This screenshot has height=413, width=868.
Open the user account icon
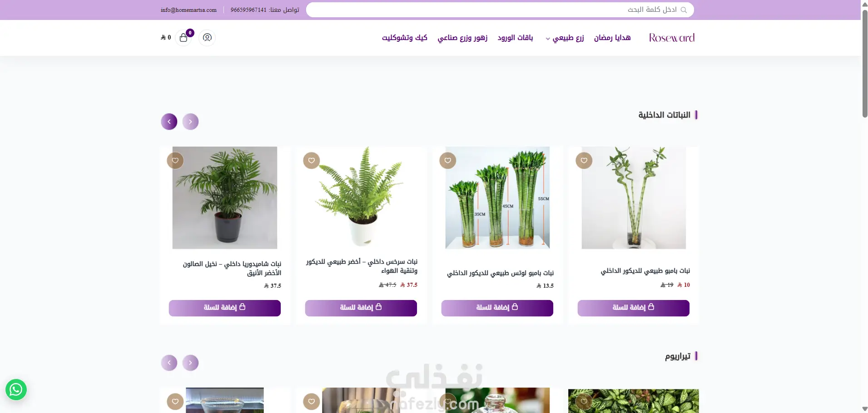pyautogui.click(x=207, y=38)
